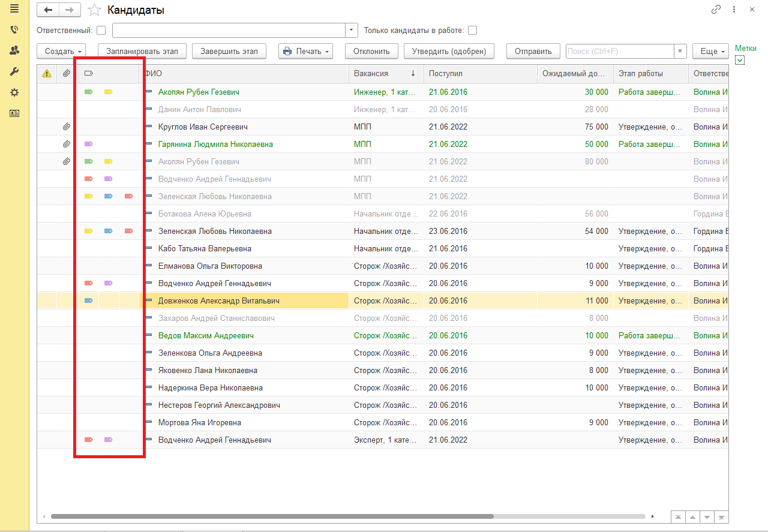The image size is (768, 532).
Task: Click the Поступил column header
Action: click(x=481, y=74)
